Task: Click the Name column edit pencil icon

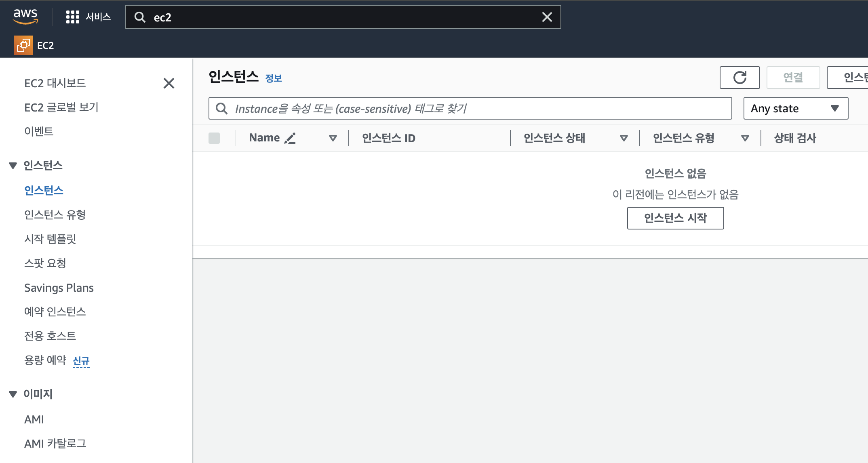Action: tap(290, 138)
